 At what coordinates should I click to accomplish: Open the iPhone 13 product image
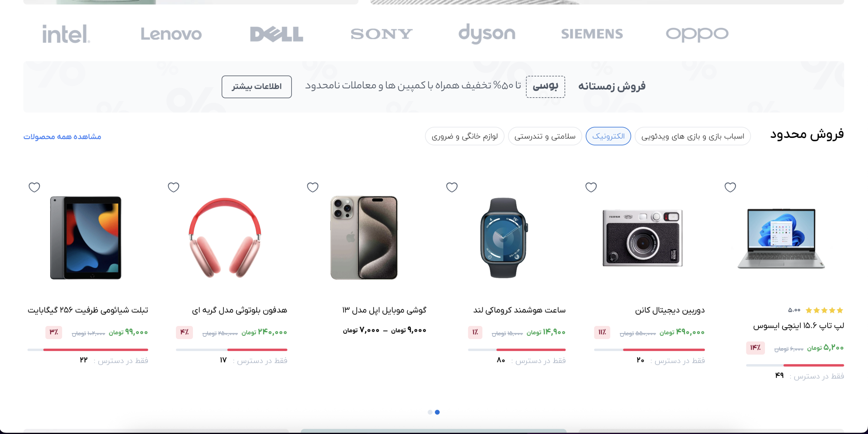[x=364, y=237]
